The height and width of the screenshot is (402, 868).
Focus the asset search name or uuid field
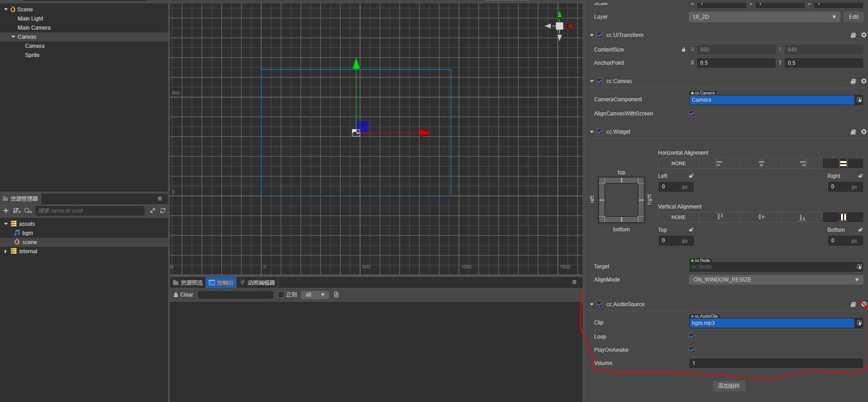90,211
